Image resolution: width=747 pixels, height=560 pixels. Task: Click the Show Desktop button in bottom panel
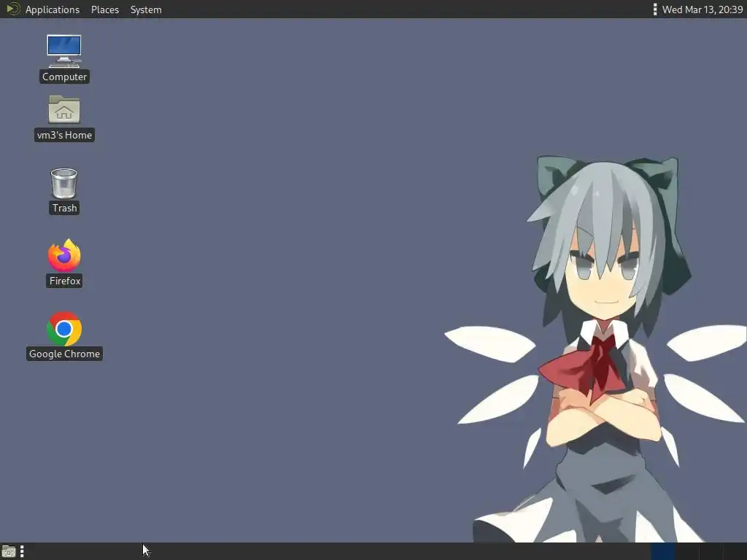point(9,551)
